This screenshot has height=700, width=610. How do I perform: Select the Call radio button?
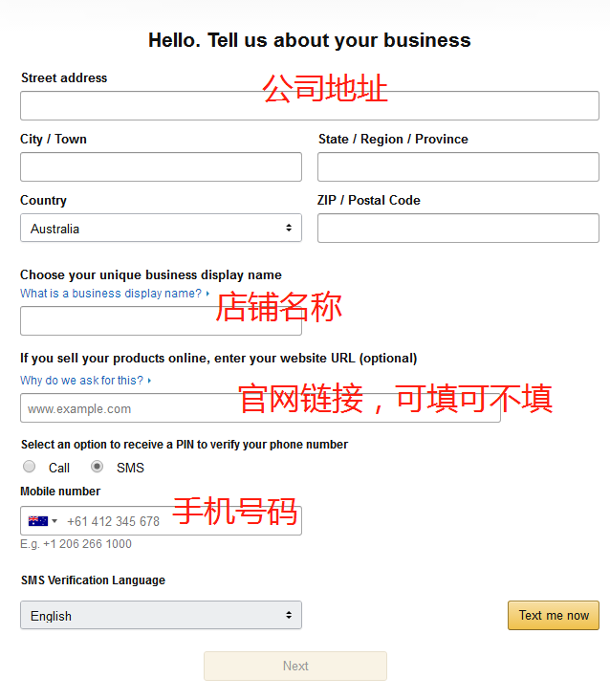coord(30,467)
